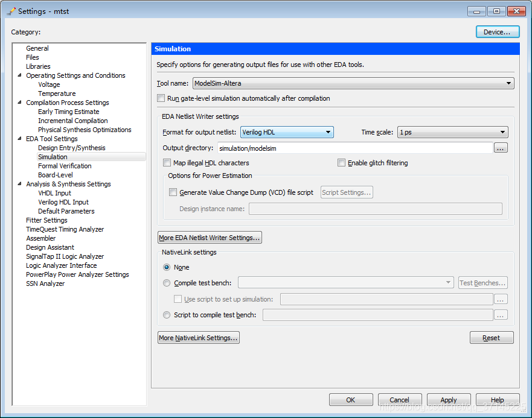Toggle Map illegal HDL characters checkbox
The image size is (532, 418).
[167, 163]
